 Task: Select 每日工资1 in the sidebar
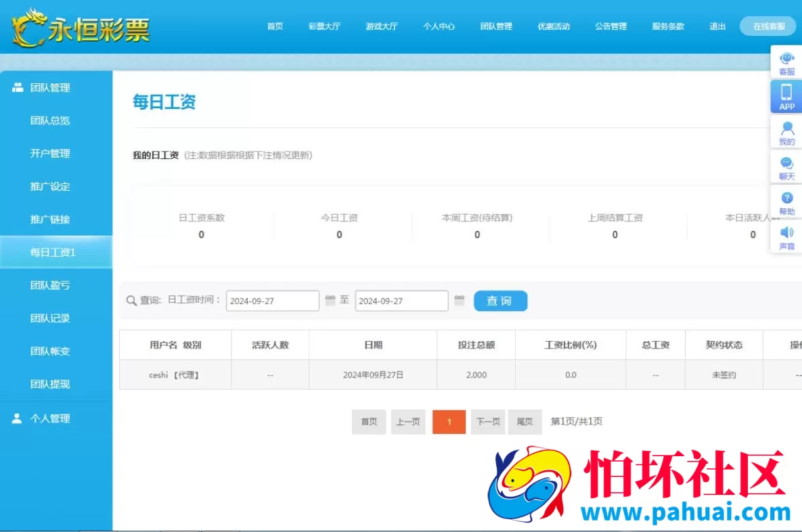(55, 252)
